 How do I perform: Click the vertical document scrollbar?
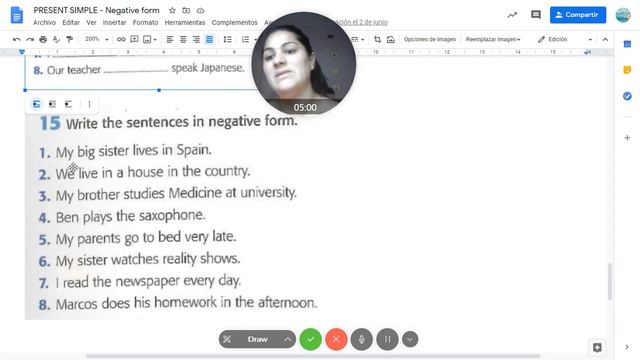coord(610,282)
